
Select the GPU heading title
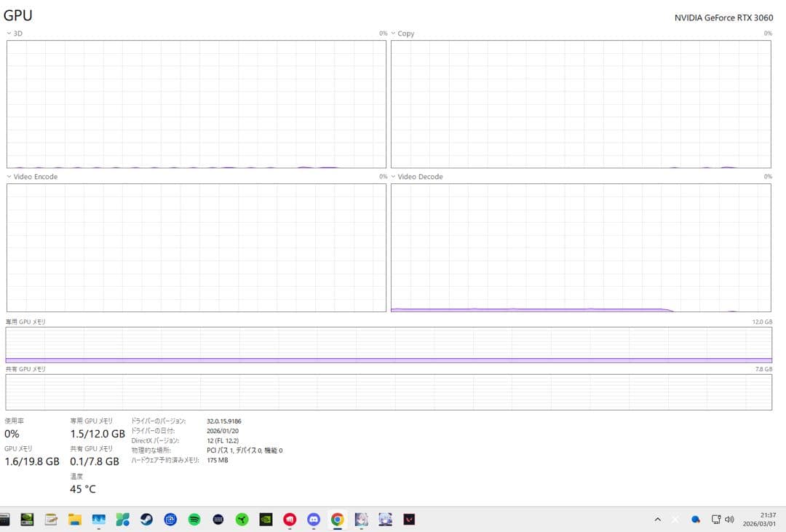18,15
